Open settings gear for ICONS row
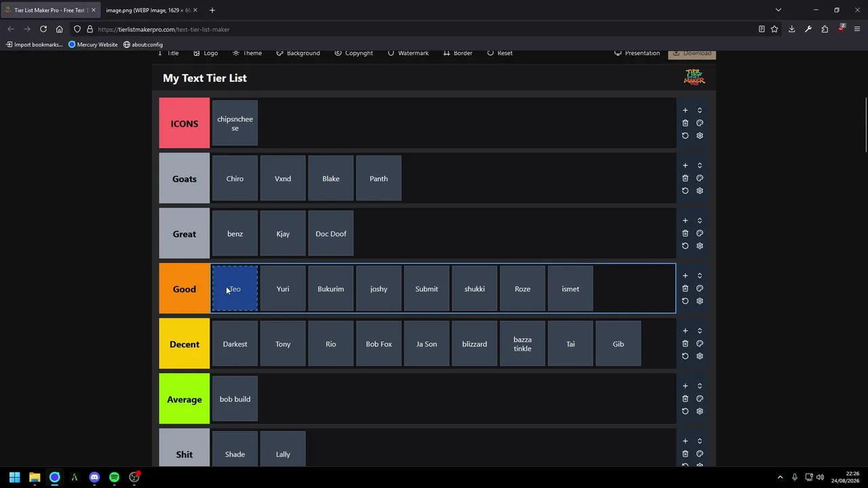This screenshot has height=488, width=868. pyautogui.click(x=700, y=136)
